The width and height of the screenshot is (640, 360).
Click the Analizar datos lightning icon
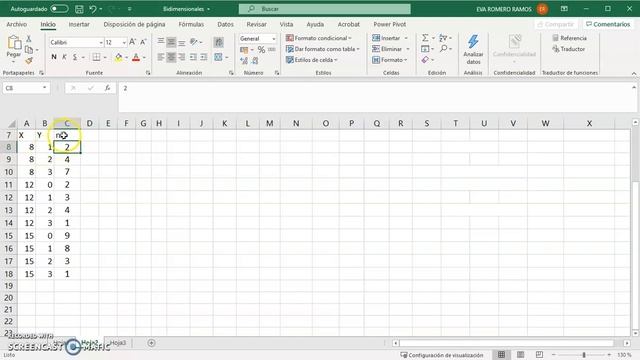(x=473, y=42)
